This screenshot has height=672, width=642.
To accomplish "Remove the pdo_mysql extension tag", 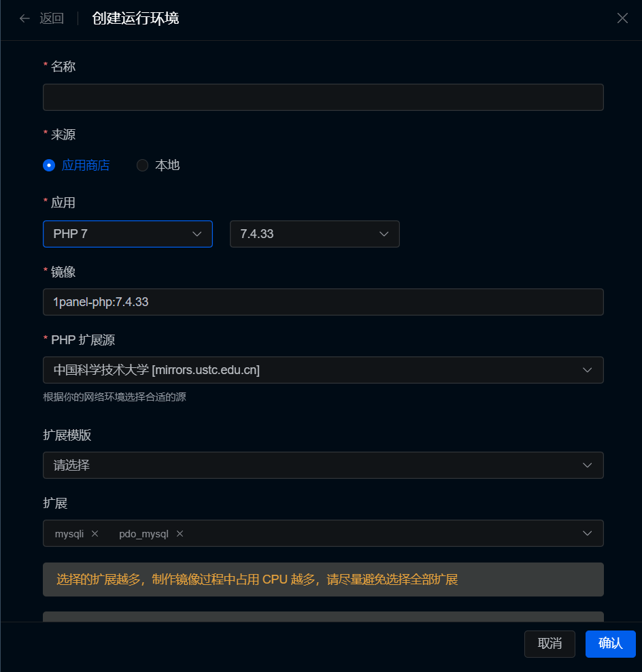I will 180,533.
